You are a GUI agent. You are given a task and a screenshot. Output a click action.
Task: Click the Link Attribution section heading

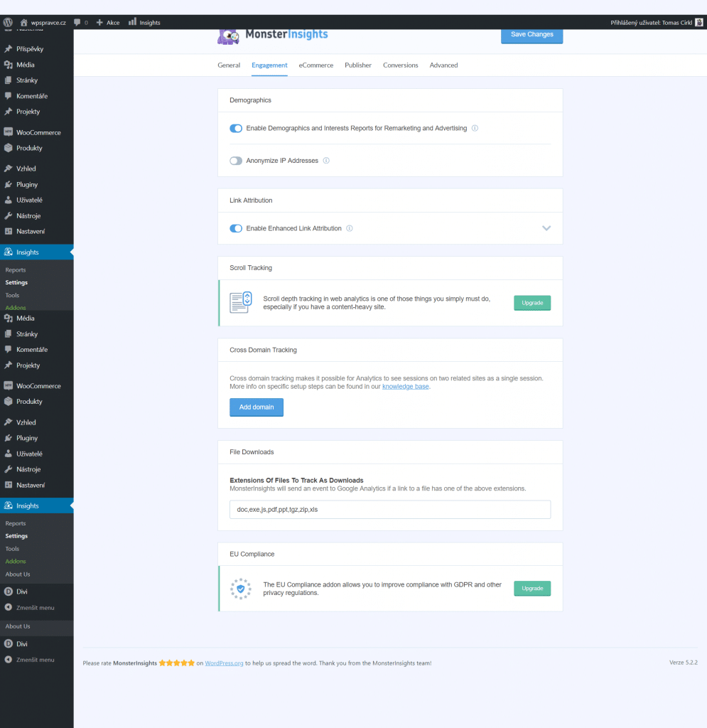click(x=251, y=200)
